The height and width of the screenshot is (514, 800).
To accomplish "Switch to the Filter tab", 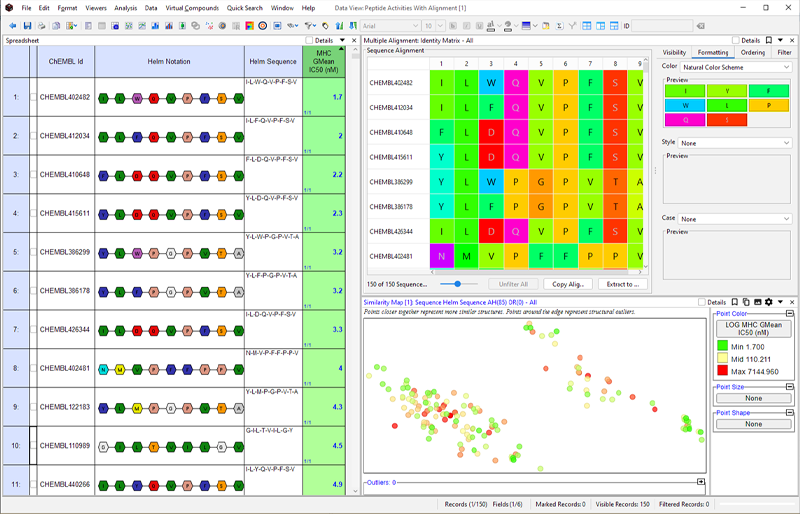I will pyautogui.click(x=784, y=52).
